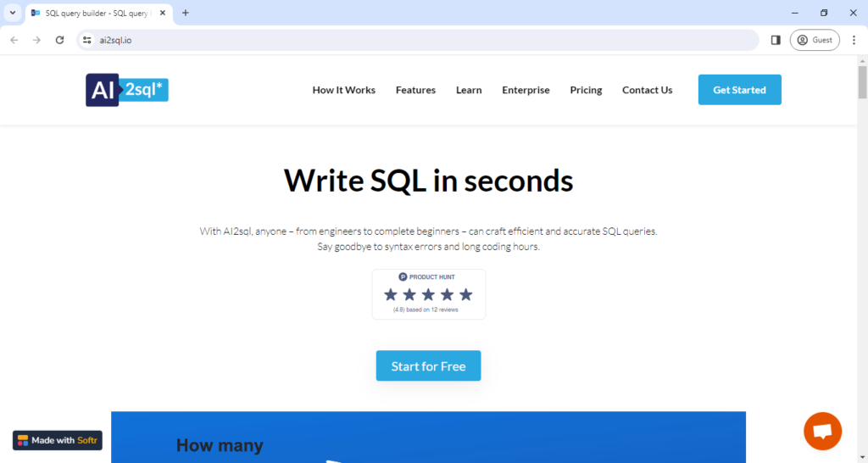Viewport: 868px width, 463px height.
Task: Select Features in navigation bar
Action: click(415, 90)
